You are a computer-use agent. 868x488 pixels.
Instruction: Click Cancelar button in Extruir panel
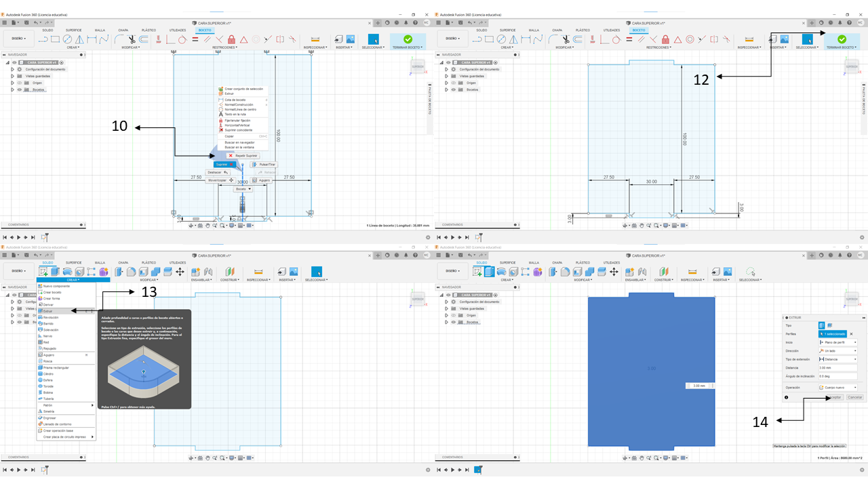pyautogui.click(x=855, y=397)
